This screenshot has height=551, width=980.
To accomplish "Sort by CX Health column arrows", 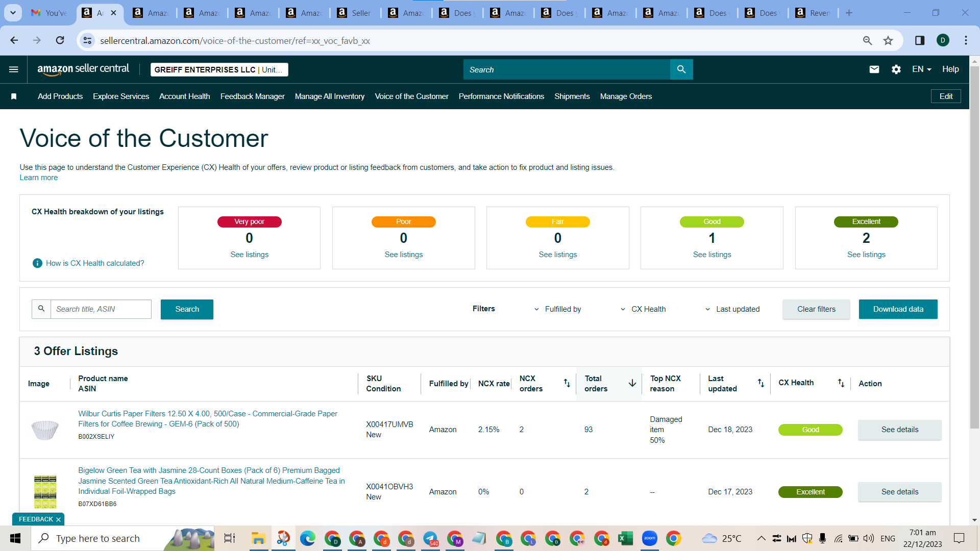I will point(841,383).
